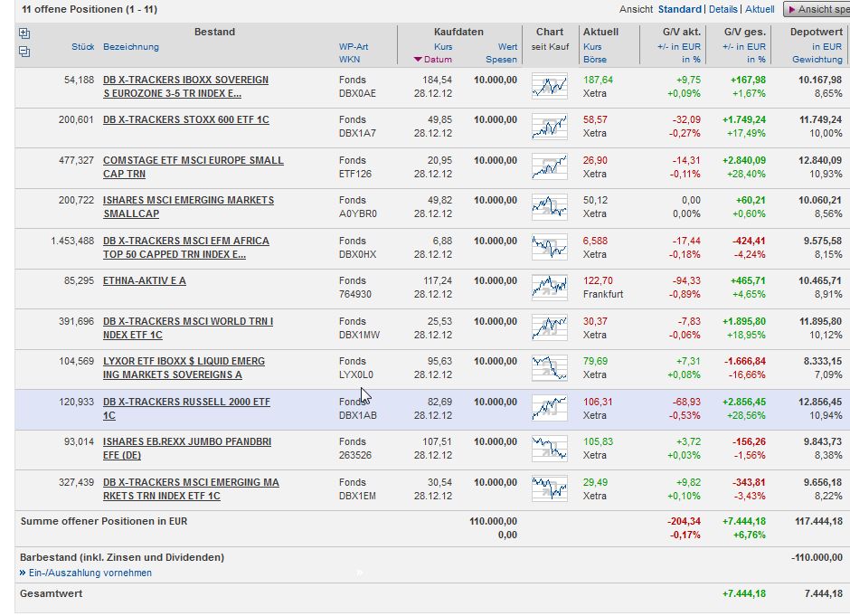
Task: Switch to the Aktuell view
Action: pos(760,9)
